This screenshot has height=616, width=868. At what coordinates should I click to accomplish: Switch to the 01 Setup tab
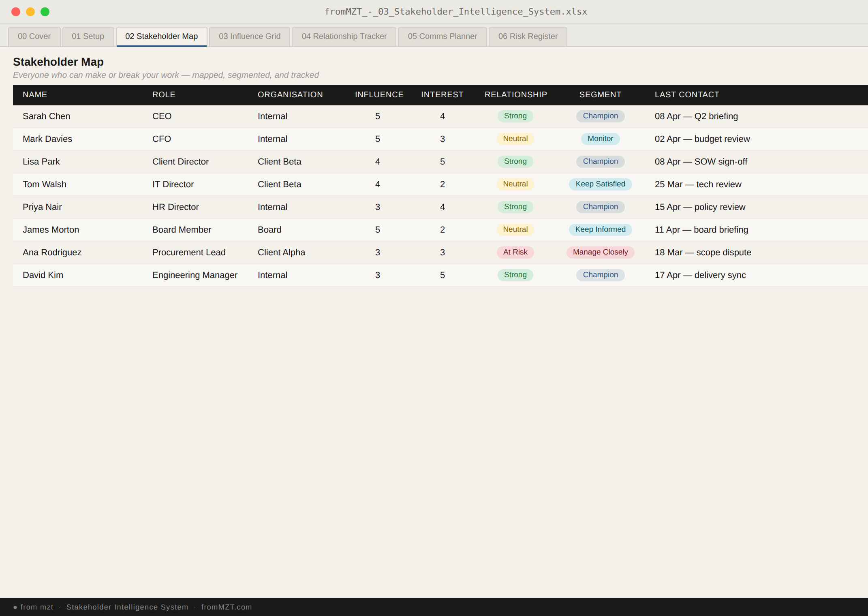point(88,36)
